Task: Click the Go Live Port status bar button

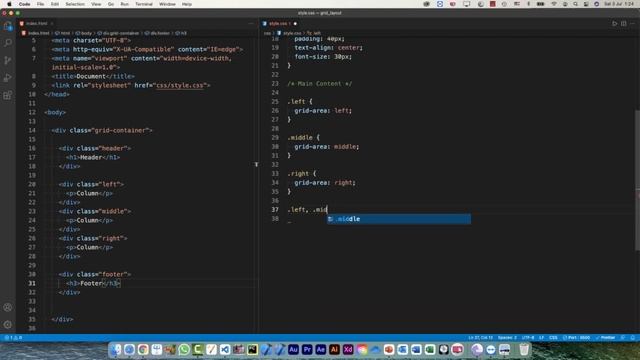Action: point(577,338)
